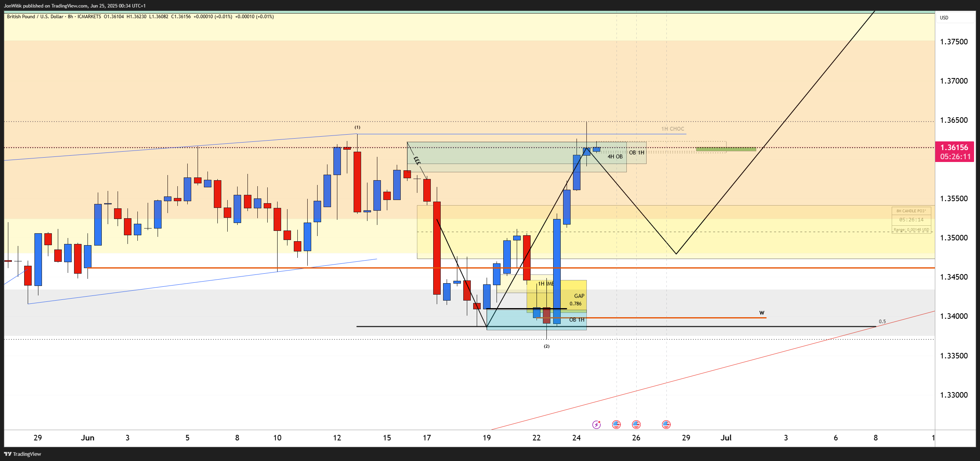Click the purple lightning bolt event icon
980x461 pixels.
596,425
